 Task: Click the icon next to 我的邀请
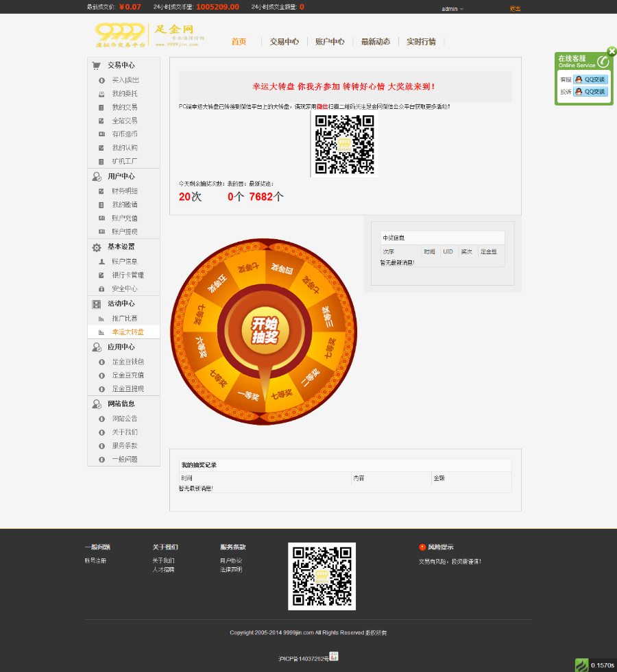(x=101, y=205)
